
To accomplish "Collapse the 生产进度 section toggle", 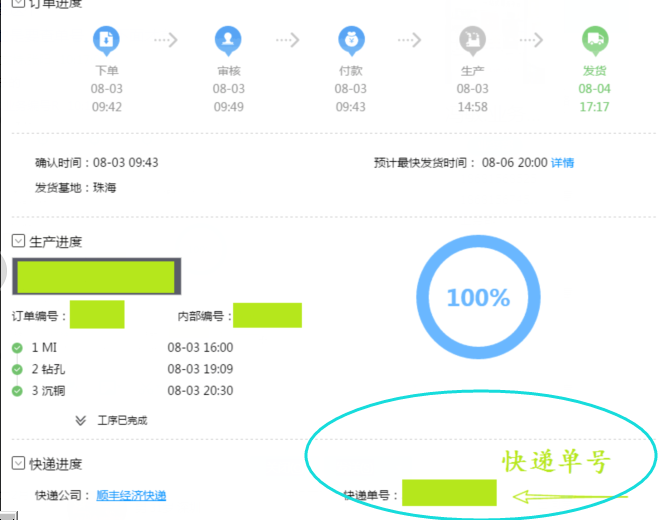I will tap(18, 241).
